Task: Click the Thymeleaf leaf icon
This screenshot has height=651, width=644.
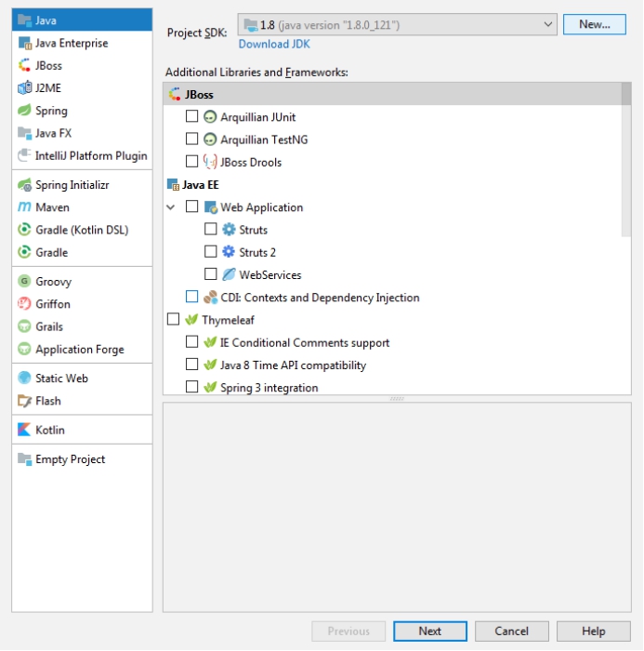Action: click(191, 319)
